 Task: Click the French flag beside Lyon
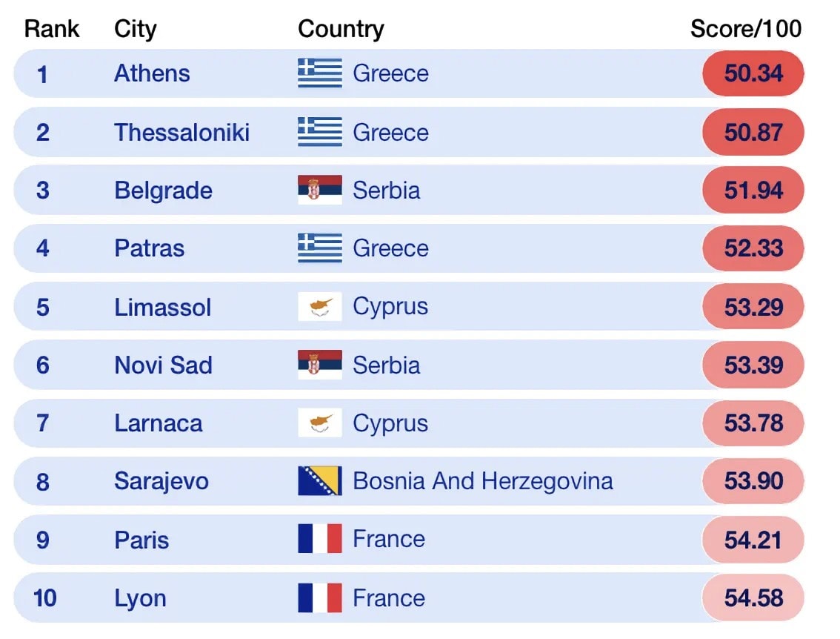click(x=320, y=597)
